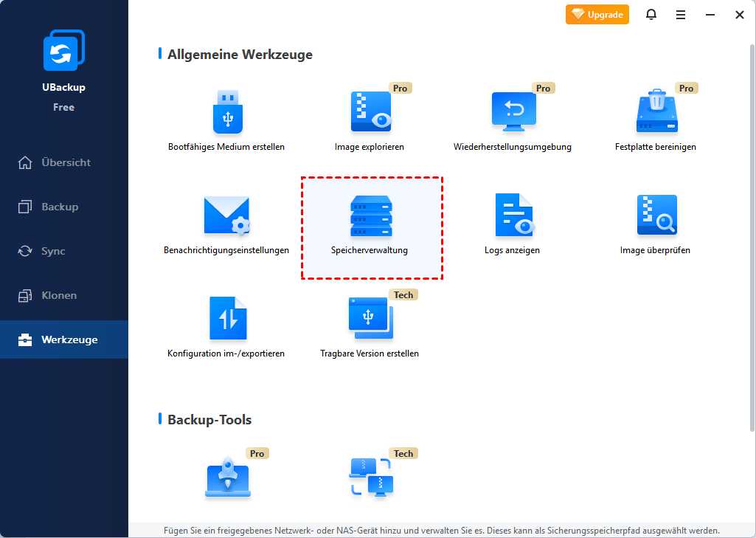Launch the Image explorieren tool

coord(370,112)
